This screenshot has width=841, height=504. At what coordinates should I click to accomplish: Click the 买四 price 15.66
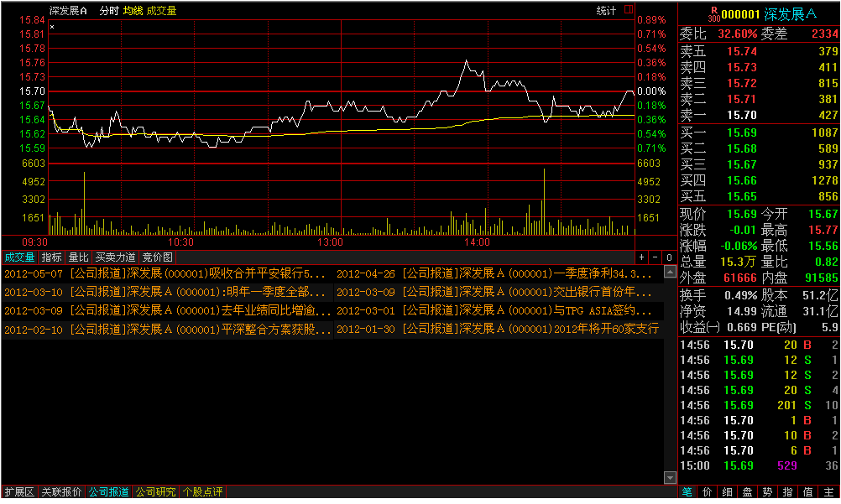coord(742,180)
